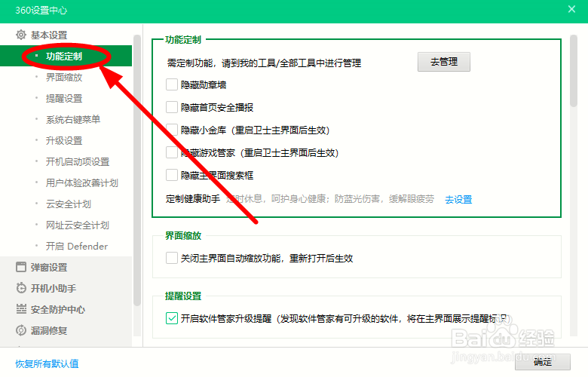Click the 安全防护中心 icon
Screen dimensions: 588x377
click(21, 309)
